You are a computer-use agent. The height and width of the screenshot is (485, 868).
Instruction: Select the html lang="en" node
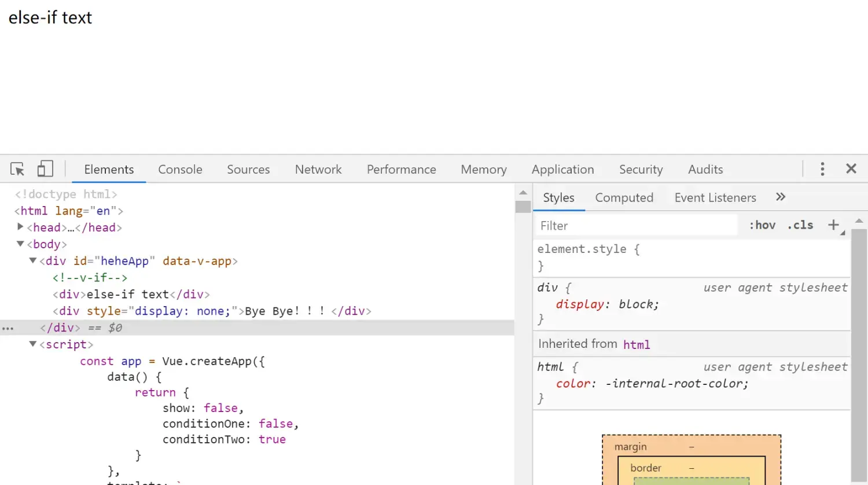69,211
